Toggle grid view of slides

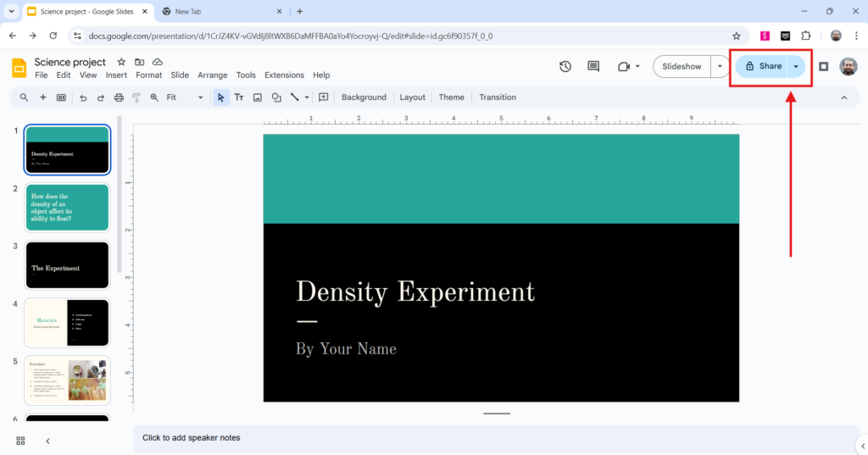20,441
